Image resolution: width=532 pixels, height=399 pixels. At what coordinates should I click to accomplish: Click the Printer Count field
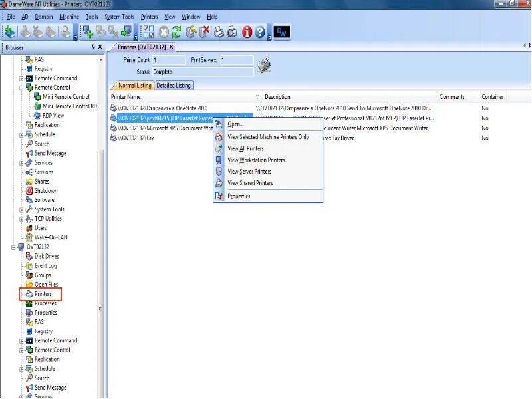click(169, 60)
